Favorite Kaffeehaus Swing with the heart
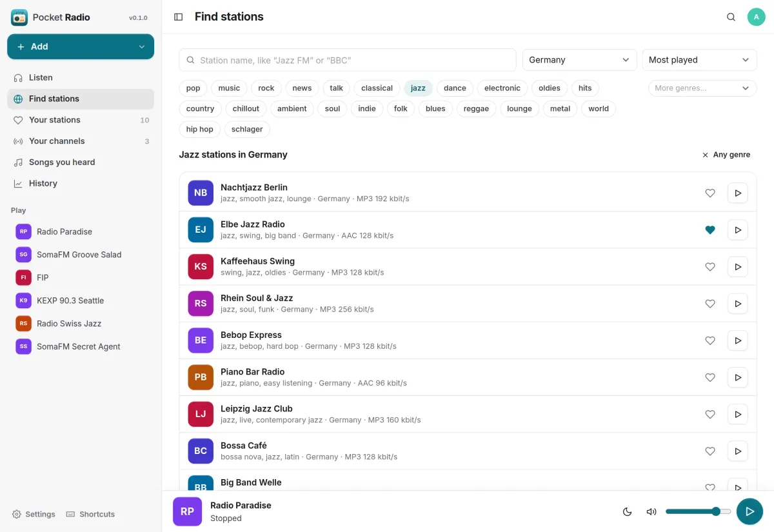This screenshot has height=532, width=774. 710,266
